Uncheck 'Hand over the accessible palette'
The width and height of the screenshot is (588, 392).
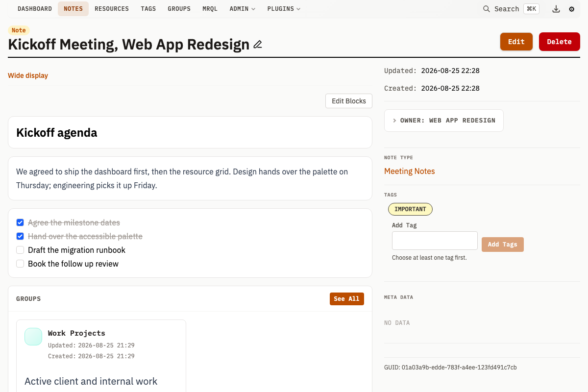pyautogui.click(x=20, y=236)
